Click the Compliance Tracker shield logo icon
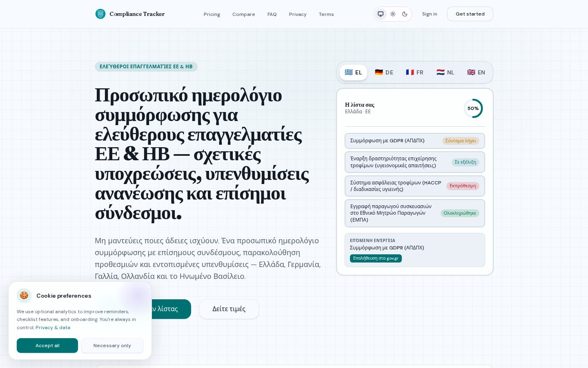Screen dimensions: 588x368 [x=100, y=14]
